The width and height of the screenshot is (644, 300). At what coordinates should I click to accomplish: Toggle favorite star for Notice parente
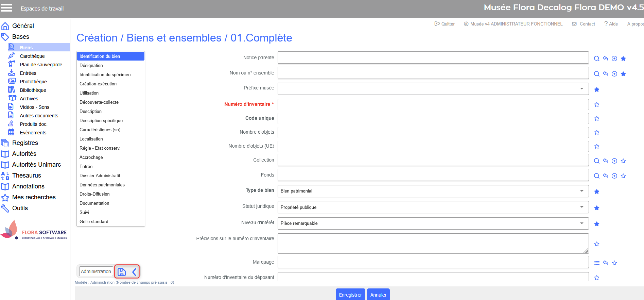tap(623, 59)
